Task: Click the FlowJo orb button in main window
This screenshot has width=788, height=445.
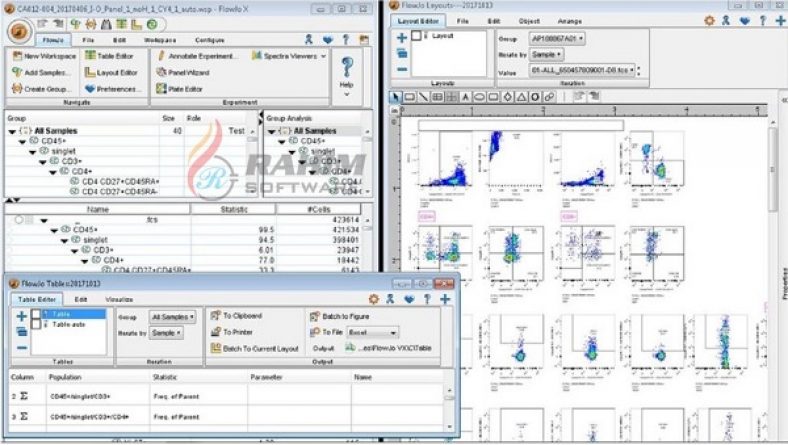Action: [19, 31]
